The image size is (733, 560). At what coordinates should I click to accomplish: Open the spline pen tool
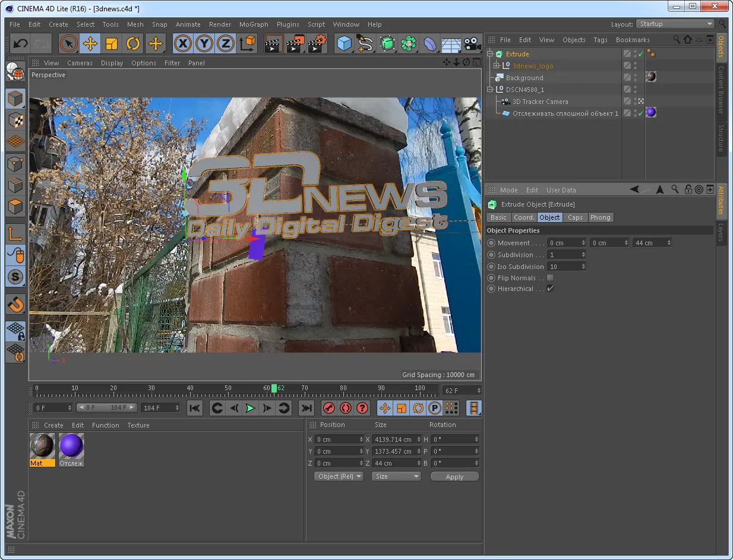tap(365, 43)
